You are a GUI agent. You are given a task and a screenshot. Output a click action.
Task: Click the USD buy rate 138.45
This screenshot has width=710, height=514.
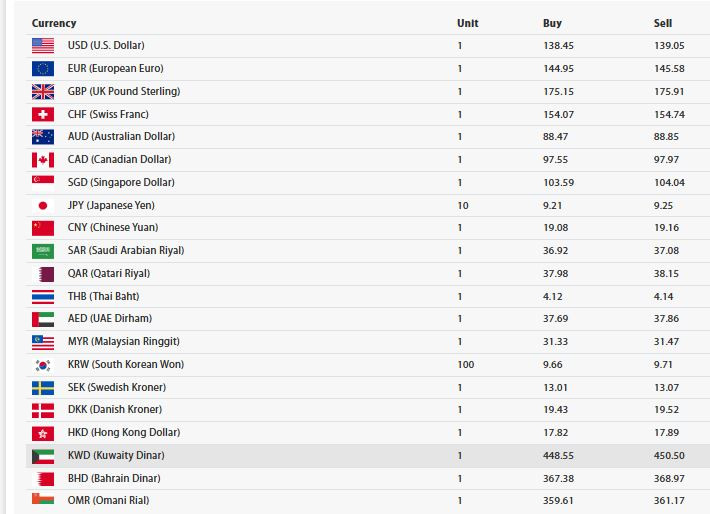coord(558,46)
